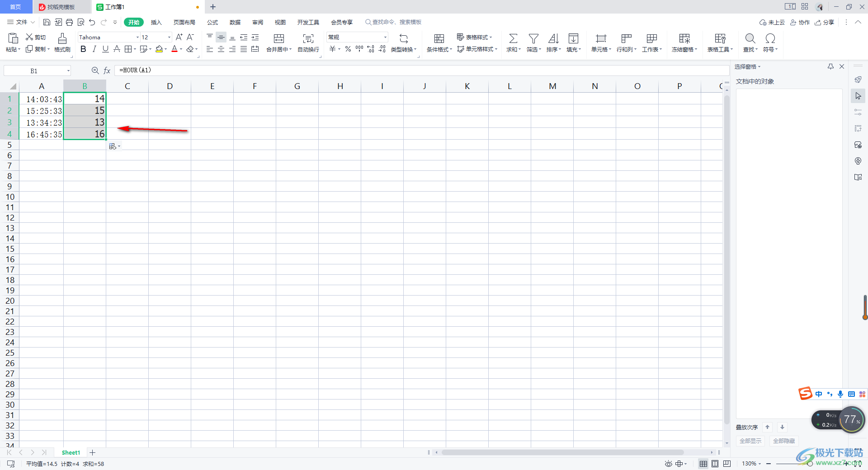The image size is (868, 470).
Task: Click the zoom slider handle in status bar
Action: point(810,464)
